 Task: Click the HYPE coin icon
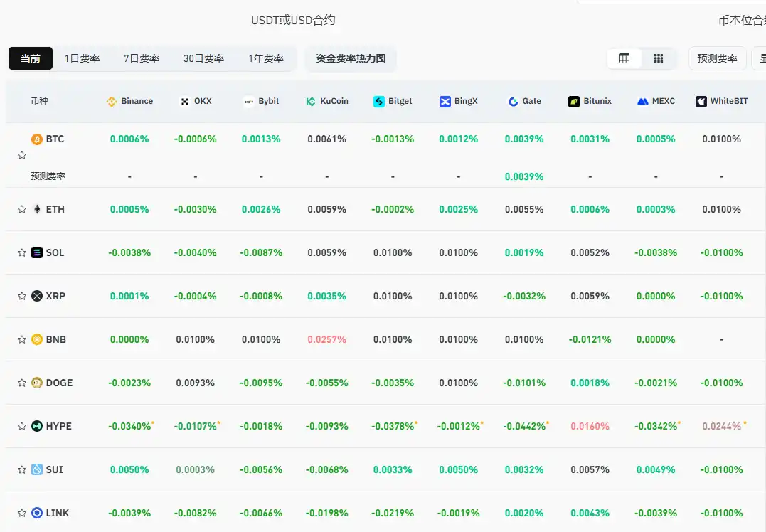coord(37,426)
